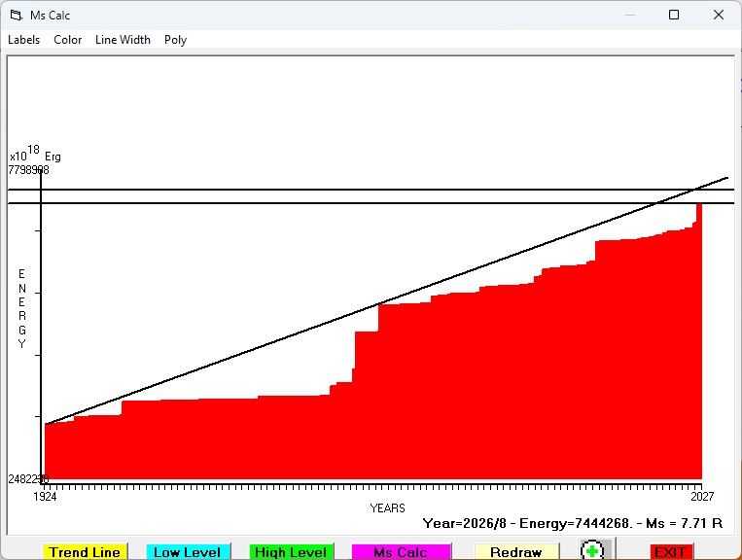Open the Labels menu
The width and height of the screenshot is (742, 560).
point(23,40)
